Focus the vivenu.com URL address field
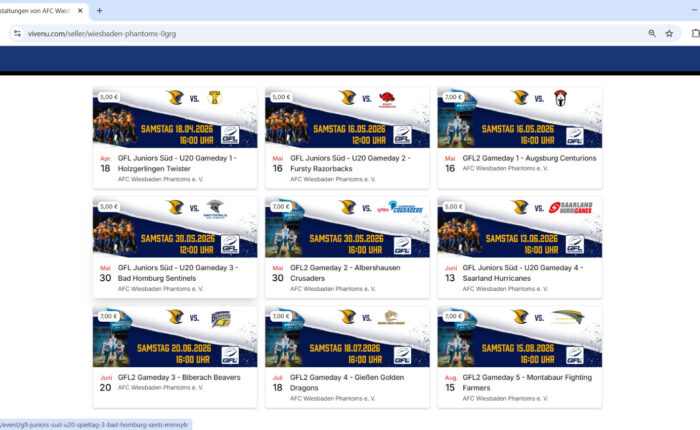700x430 pixels. click(300, 33)
